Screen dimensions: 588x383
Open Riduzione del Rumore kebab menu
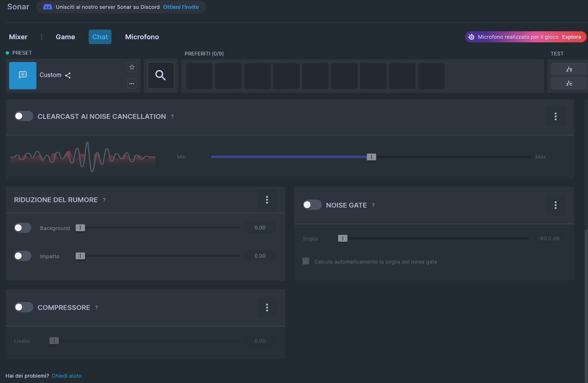267,200
